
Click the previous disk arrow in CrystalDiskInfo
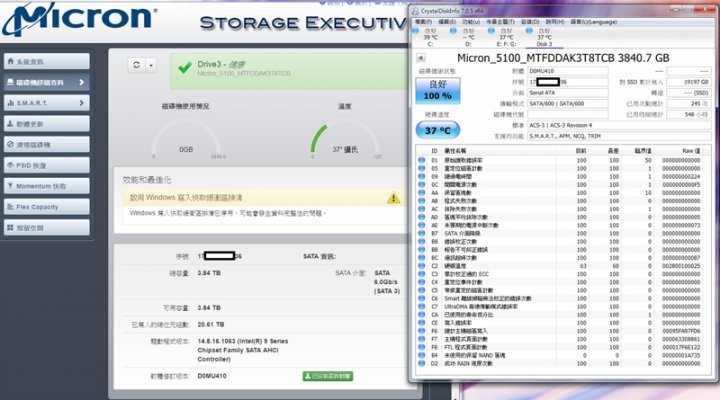coord(421,58)
